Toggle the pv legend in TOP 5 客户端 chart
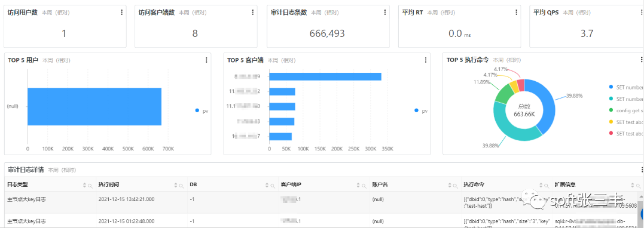The image size is (644, 228). tap(421, 111)
